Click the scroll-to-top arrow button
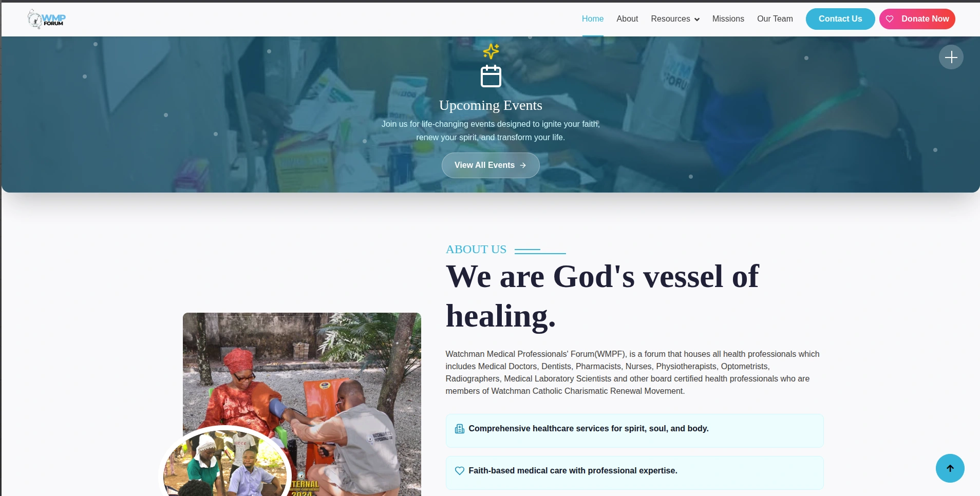980x496 pixels. [x=950, y=468]
